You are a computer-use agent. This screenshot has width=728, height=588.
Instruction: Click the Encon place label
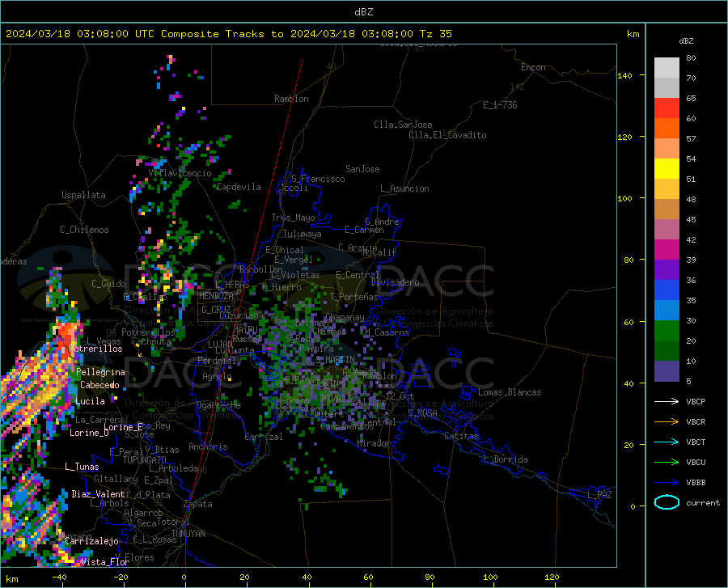pos(533,67)
